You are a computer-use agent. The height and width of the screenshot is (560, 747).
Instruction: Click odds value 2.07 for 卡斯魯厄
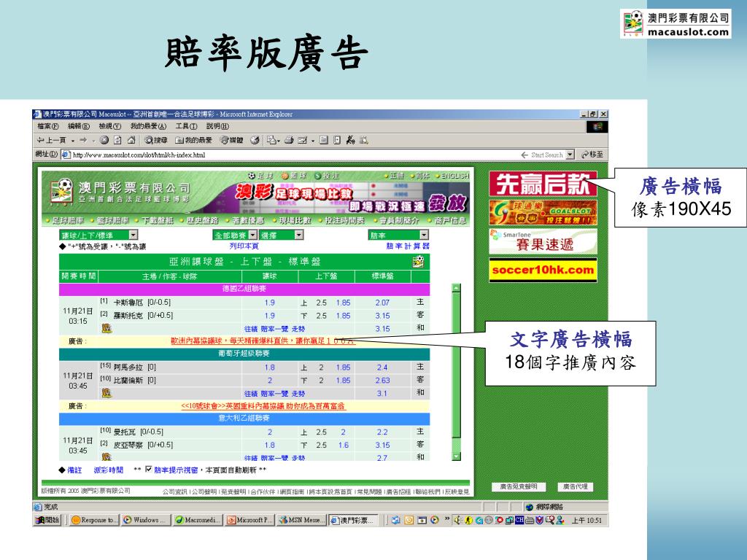[x=382, y=303]
